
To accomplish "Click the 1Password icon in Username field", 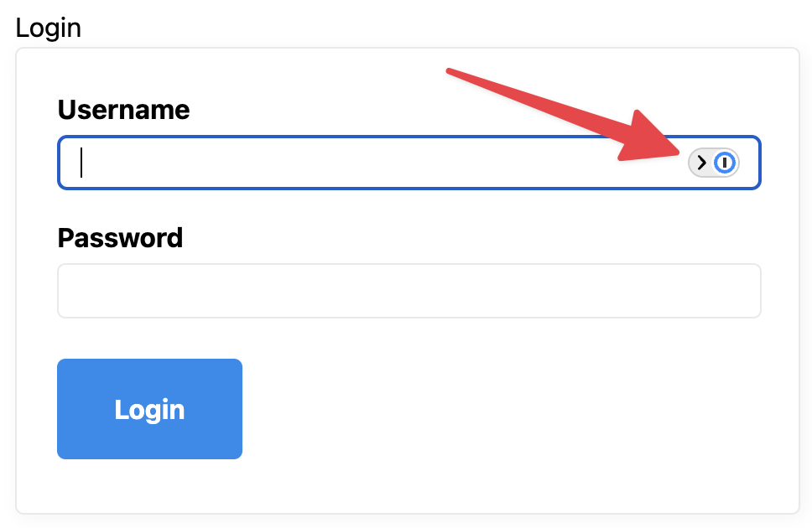I will (725, 163).
